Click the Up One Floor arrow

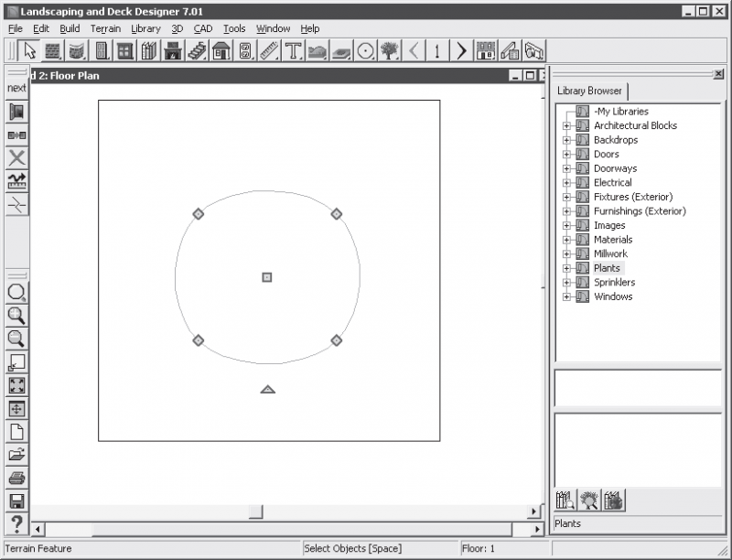(461, 51)
